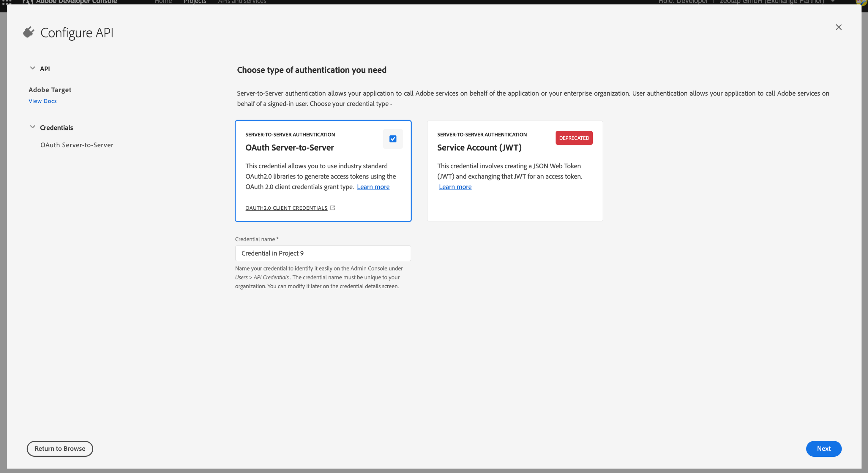Open View Docs link under Adobe Target
This screenshot has width=868, height=473.
tap(42, 101)
